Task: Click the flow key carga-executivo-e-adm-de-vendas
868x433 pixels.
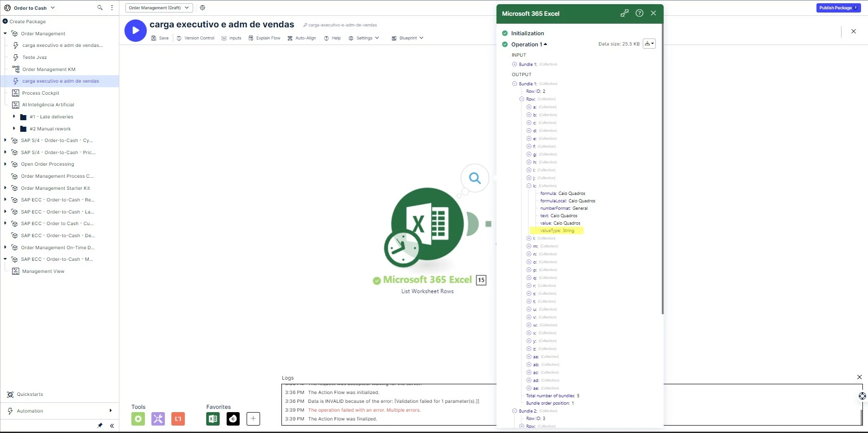Action: click(343, 25)
